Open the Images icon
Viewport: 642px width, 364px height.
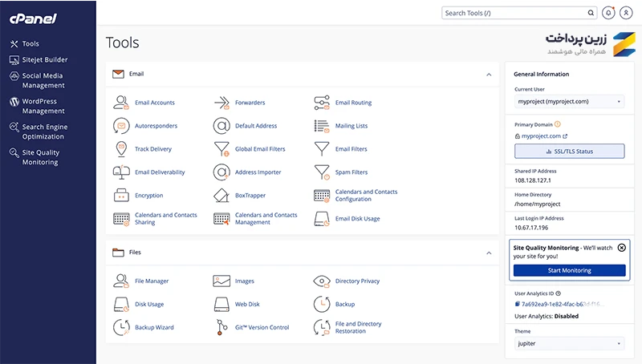point(221,281)
